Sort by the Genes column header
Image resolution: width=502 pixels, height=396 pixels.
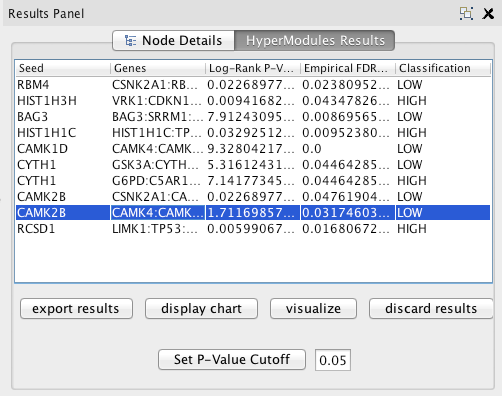pyautogui.click(x=158, y=68)
